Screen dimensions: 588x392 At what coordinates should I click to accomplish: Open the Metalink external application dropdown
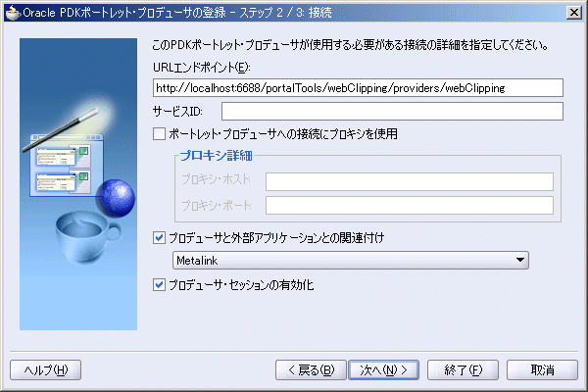[x=351, y=261]
